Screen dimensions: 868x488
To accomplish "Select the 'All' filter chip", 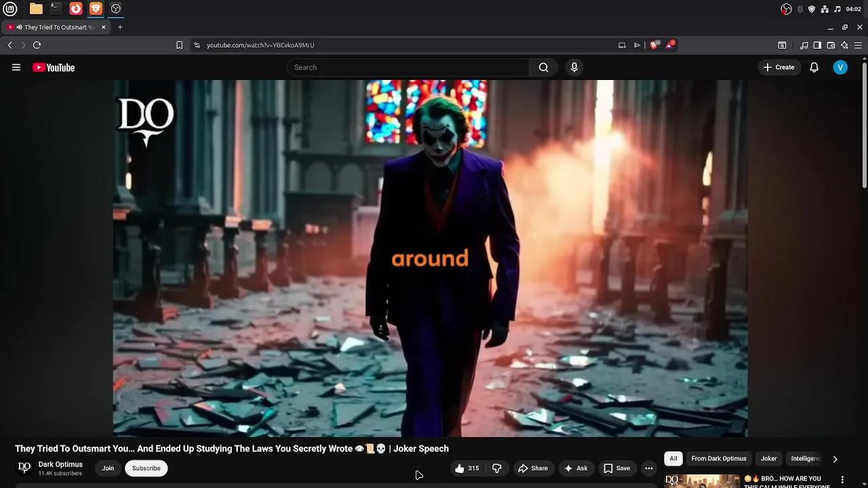I will 673,459.
